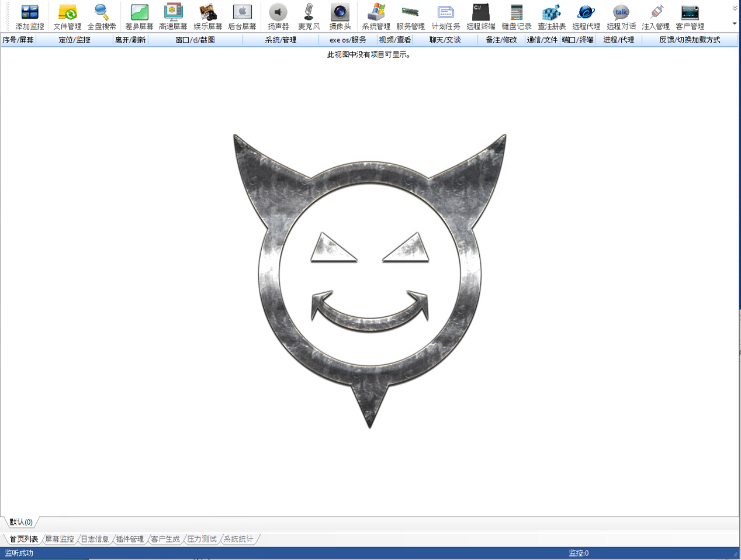Open 文件管理 file manager icon
741x560 pixels.
pos(67,17)
